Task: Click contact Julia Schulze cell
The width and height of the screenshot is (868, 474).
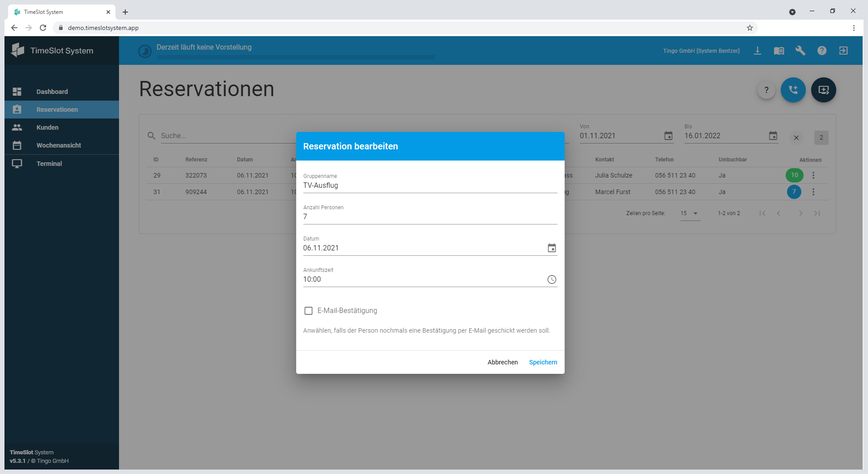Action: [x=614, y=175]
